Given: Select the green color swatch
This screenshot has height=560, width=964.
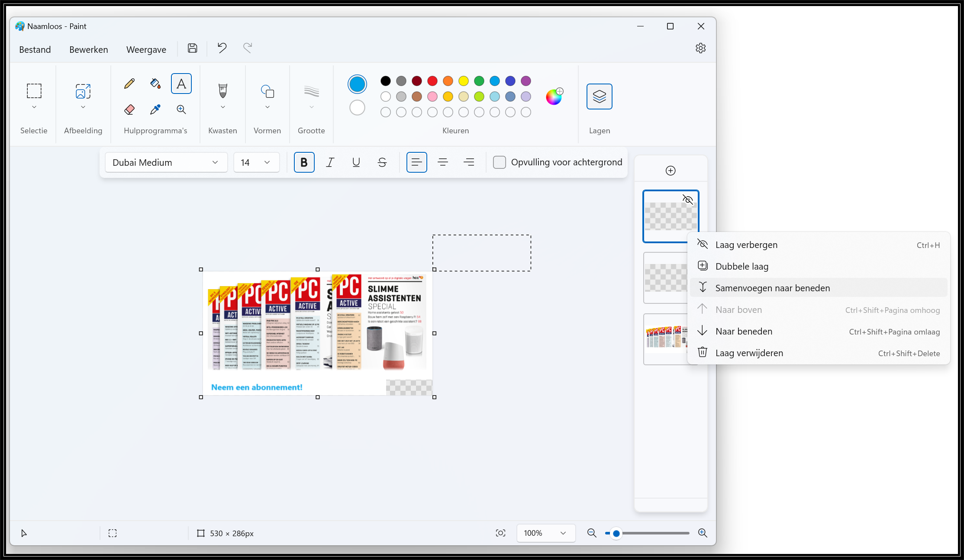Looking at the screenshot, I should pos(479,81).
